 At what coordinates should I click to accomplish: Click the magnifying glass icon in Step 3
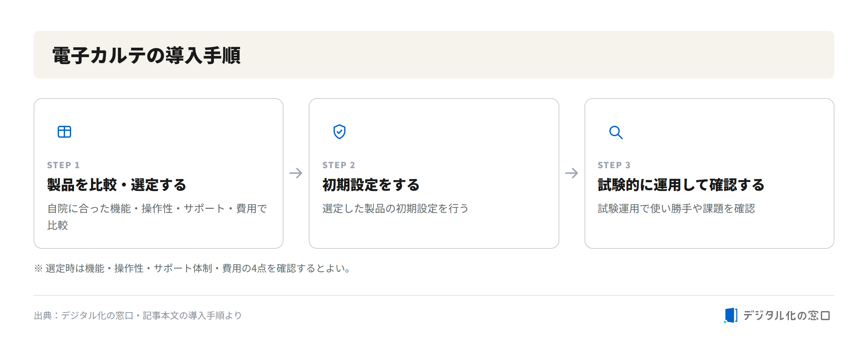(x=616, y=132)
